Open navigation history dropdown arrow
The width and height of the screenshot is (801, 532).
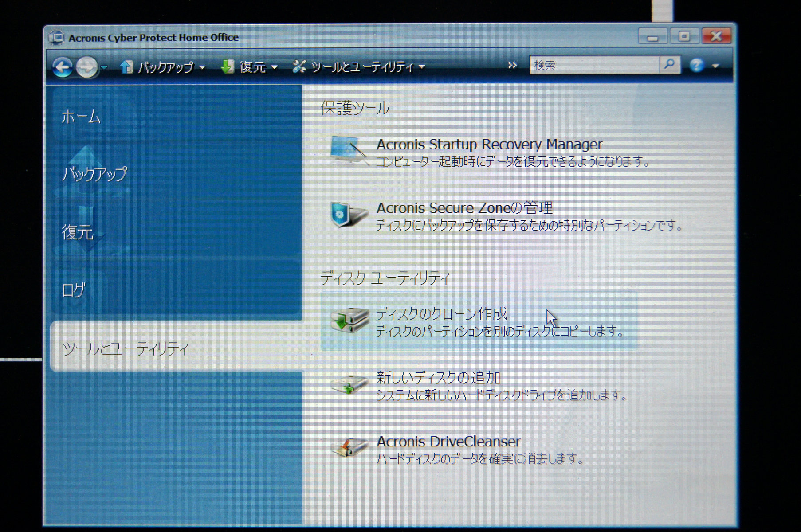coord(104,67)
